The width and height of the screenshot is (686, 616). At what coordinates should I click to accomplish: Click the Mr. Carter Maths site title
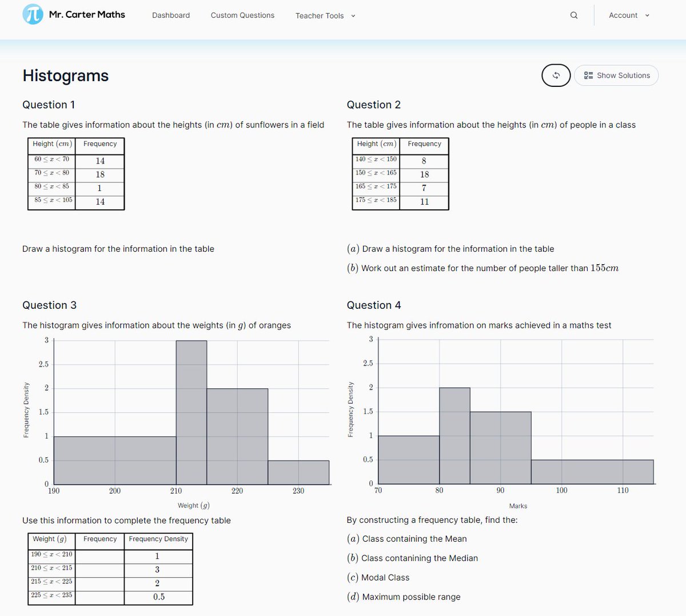(87, 15)
